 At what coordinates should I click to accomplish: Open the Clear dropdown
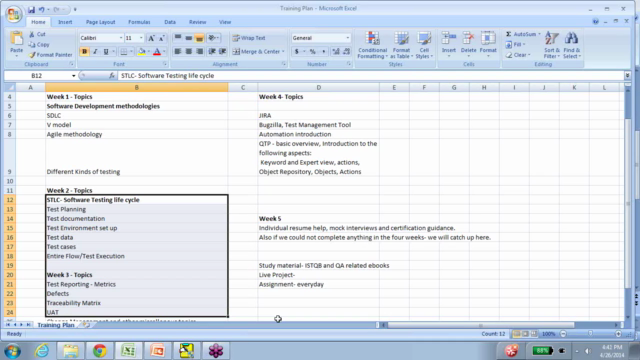tap(518, 55)
